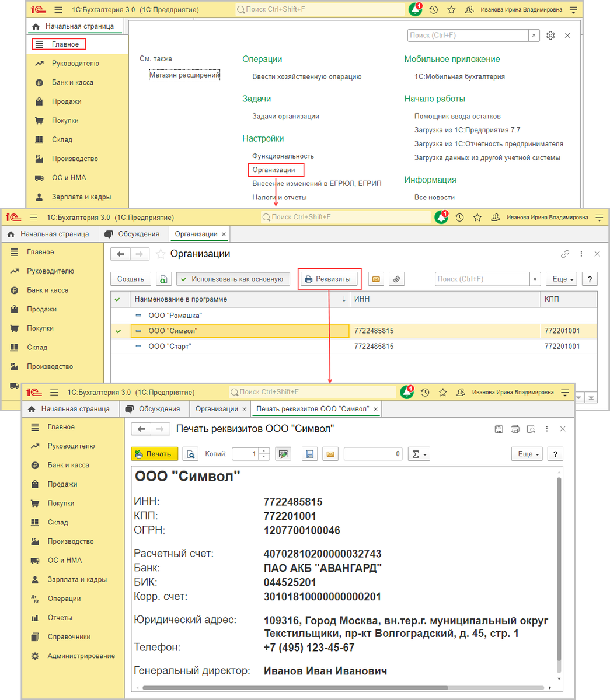The width and height of the screenshot is (610, 700).
Task: Select row ООО "Ромашка" in organizations table
Action: pos(354,316)
